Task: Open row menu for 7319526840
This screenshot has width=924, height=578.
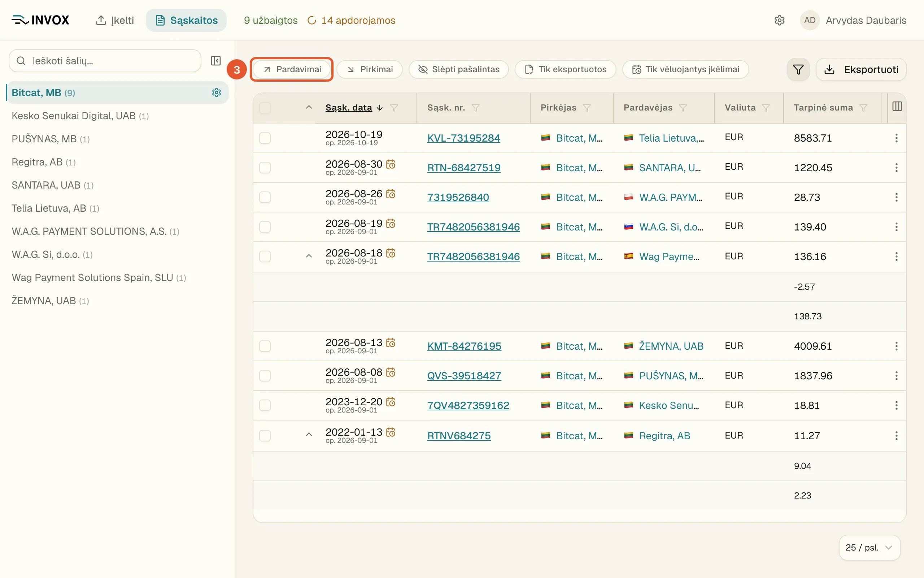Action: coord(896,197)
